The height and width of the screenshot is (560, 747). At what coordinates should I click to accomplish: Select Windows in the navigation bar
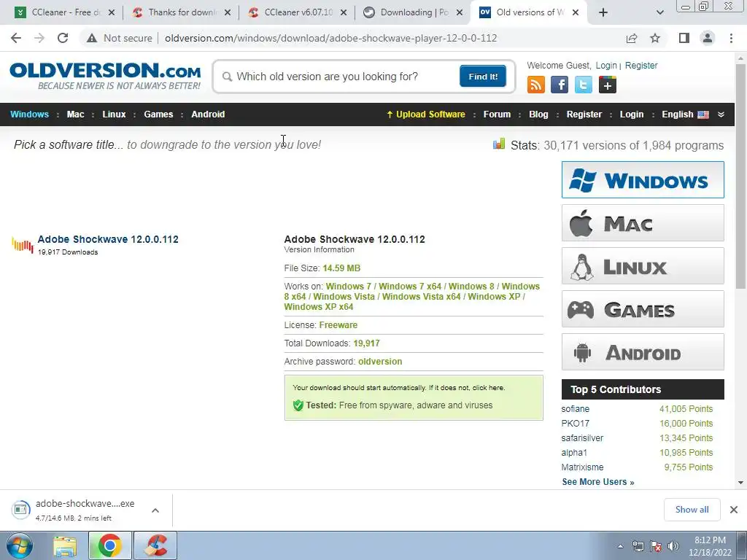tap(29, 114)
